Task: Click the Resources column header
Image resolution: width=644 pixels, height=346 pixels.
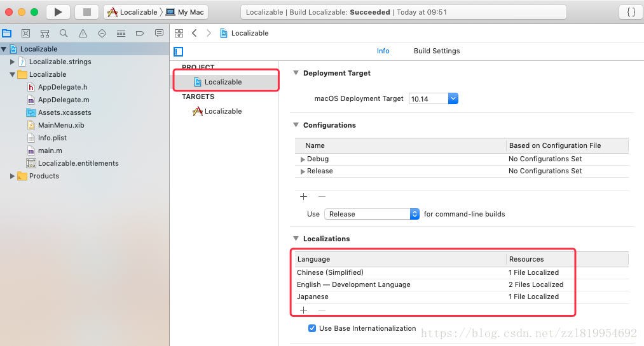Action: 567,259
